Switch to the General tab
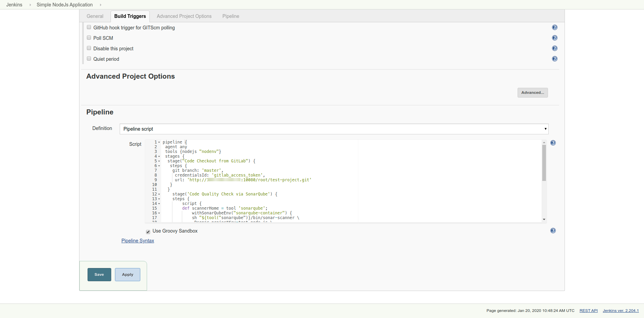This screenshot has width=644, height=318. 95,16
